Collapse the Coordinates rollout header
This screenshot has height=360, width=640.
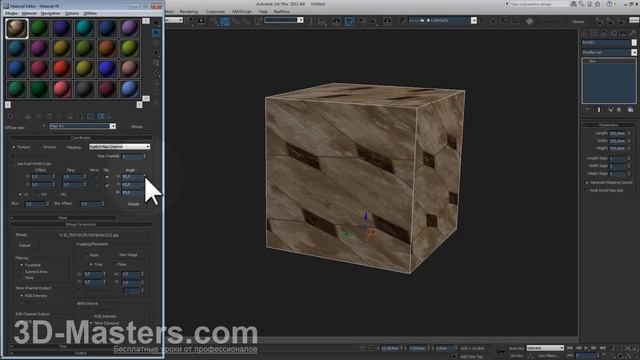81,138
